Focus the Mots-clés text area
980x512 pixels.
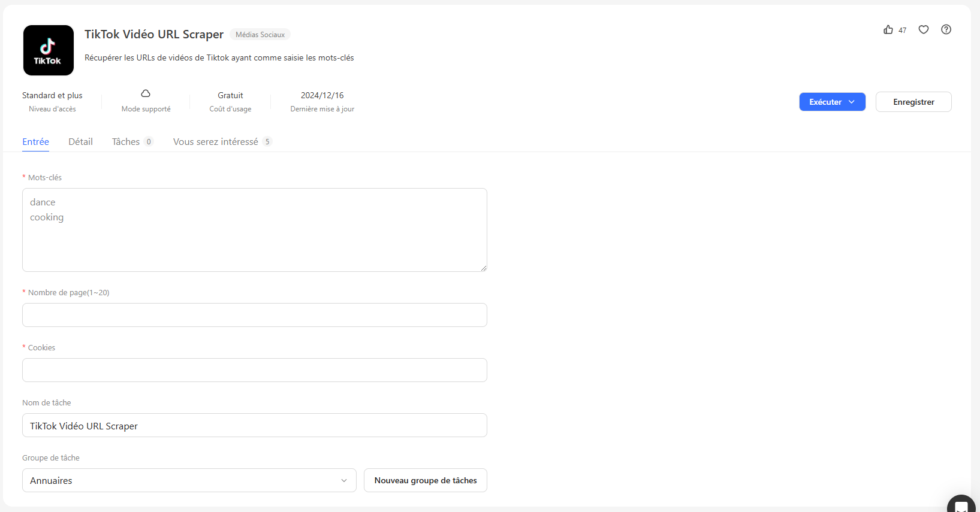click(255, 230)
